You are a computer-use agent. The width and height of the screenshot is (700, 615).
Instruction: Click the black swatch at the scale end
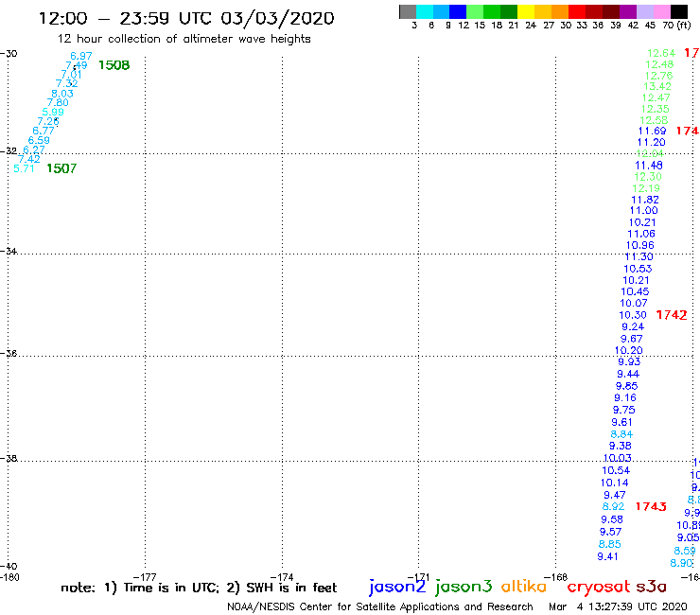[679, 11]
